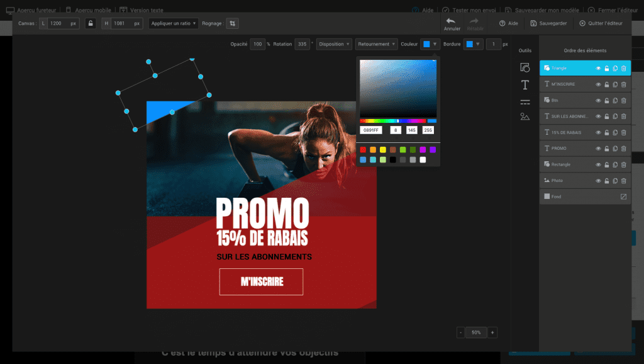Click the Annuler undo arrow
The image size is (644, 364).
[x=451, y=21]
